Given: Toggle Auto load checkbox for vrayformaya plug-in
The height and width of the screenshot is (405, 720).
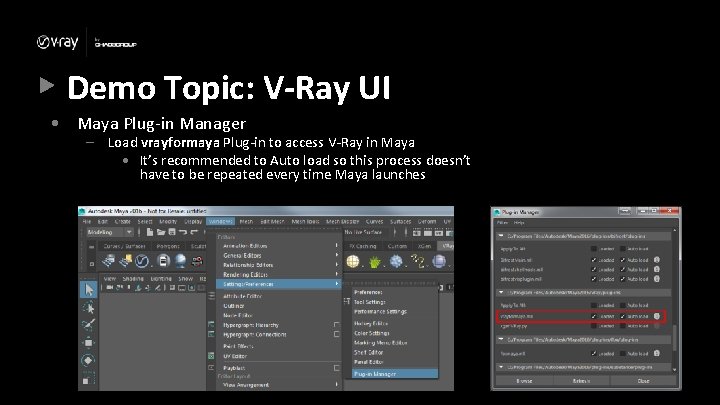Looking at the screenshot, I should click(623, 316).
